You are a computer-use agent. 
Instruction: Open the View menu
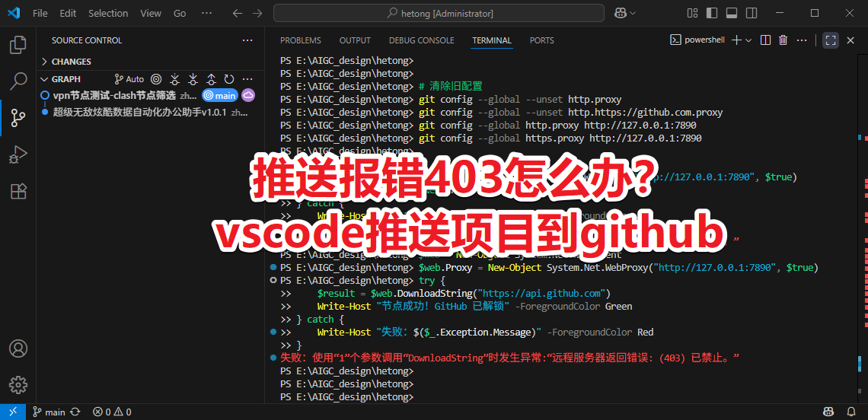151,13
